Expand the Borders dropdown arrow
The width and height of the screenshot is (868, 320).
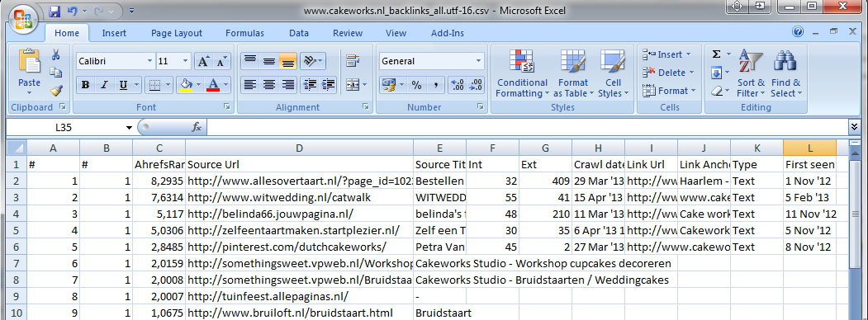[x=168, y=85]
